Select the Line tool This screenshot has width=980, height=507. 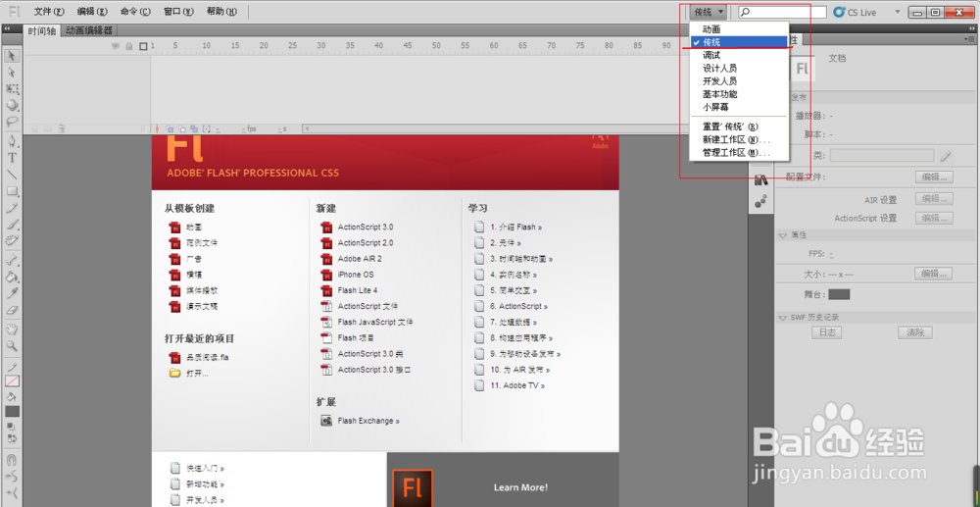click(x=12, y=174)
